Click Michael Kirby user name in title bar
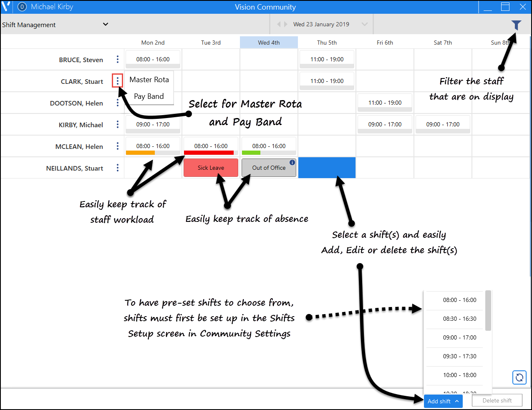This screenshot has width=532, height=410. click(52, 7)
